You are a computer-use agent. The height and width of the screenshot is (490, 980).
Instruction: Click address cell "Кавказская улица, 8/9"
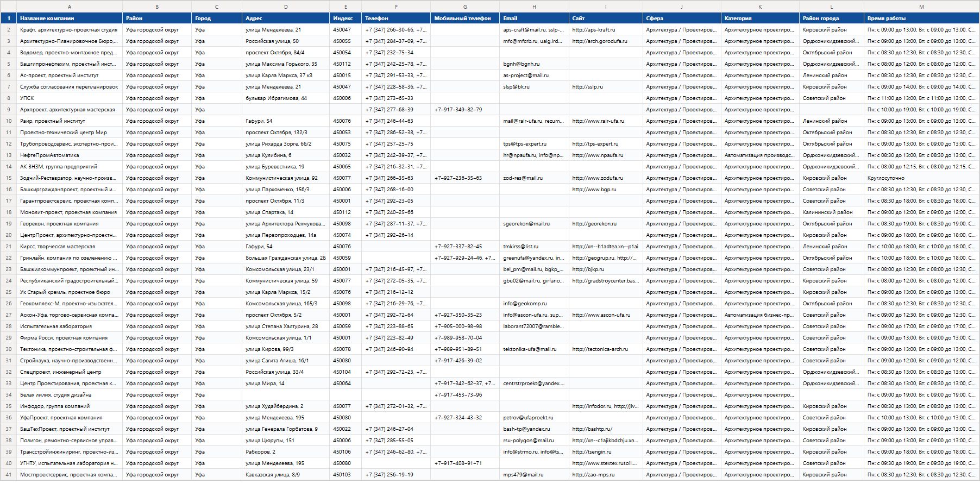coord(286,474)
